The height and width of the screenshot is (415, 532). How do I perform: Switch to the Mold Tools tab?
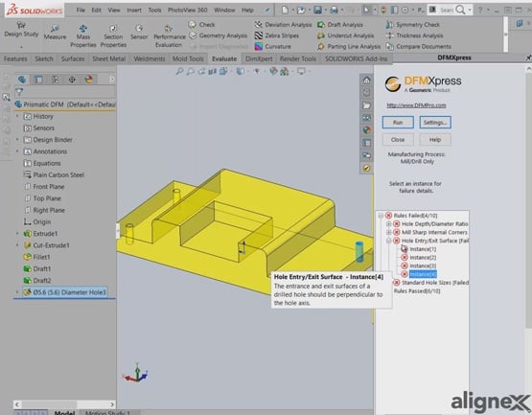point(188,58)
